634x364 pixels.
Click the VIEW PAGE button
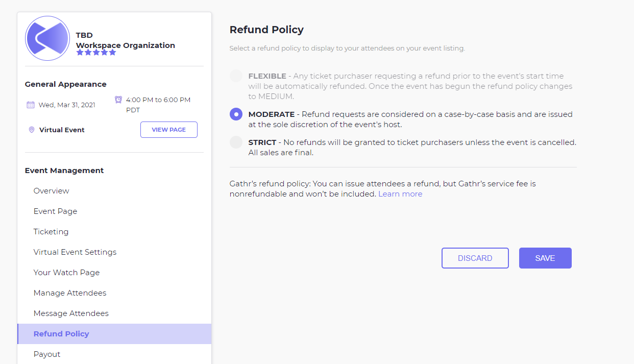click(168, 130)
